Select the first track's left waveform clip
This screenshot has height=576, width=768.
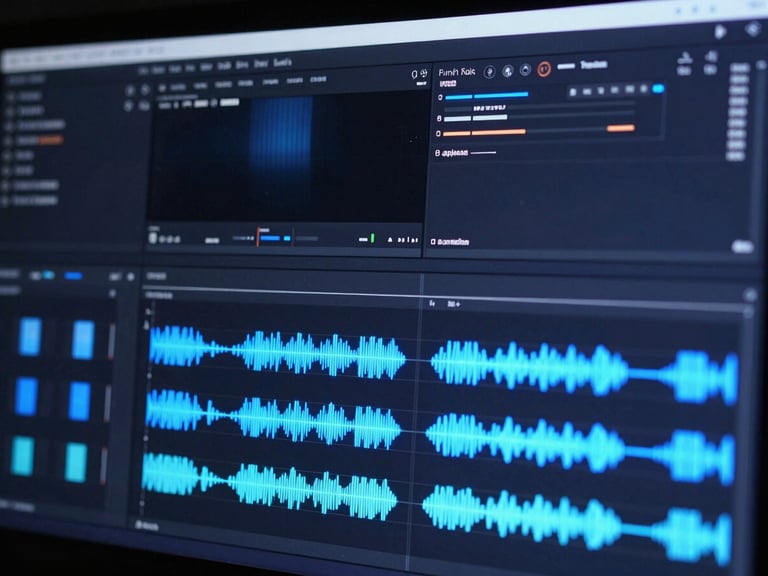point(278,352)
